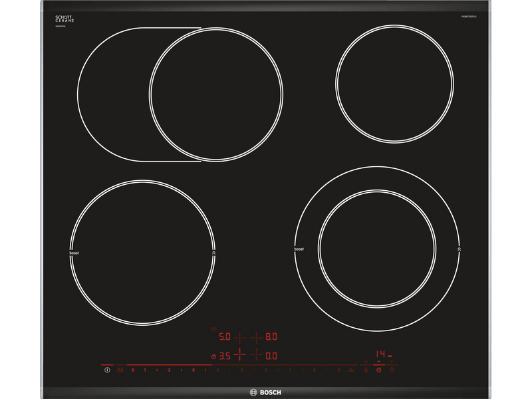This screenshot has height=399, width=532.
Task: Select the upper-left zone displaying 5.0
Action: click(x=225, y=337)
